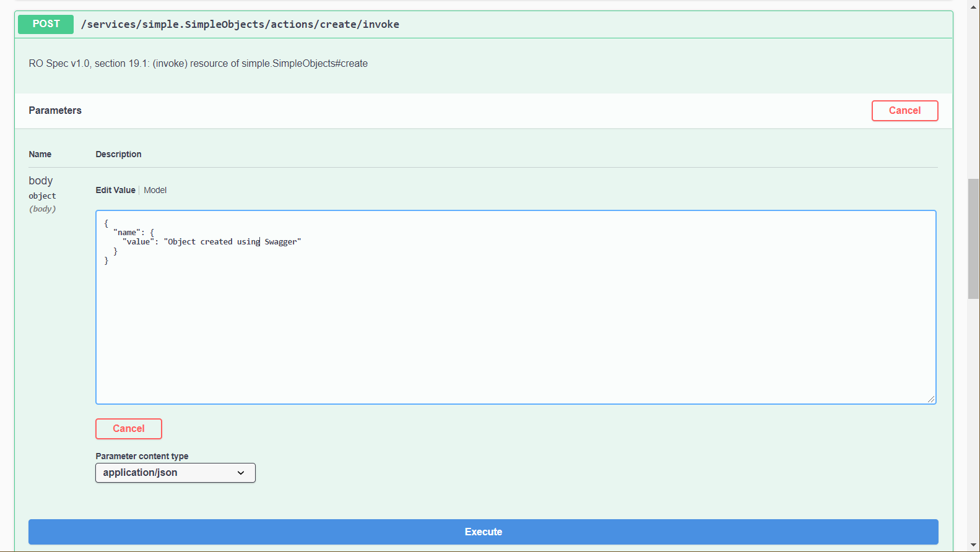Switch to the Edit Value tab

115,190
